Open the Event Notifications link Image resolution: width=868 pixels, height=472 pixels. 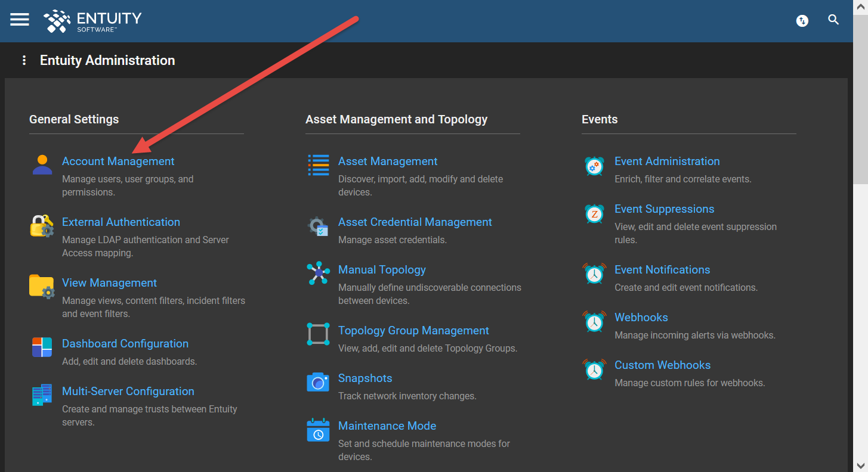click(662, 270)
